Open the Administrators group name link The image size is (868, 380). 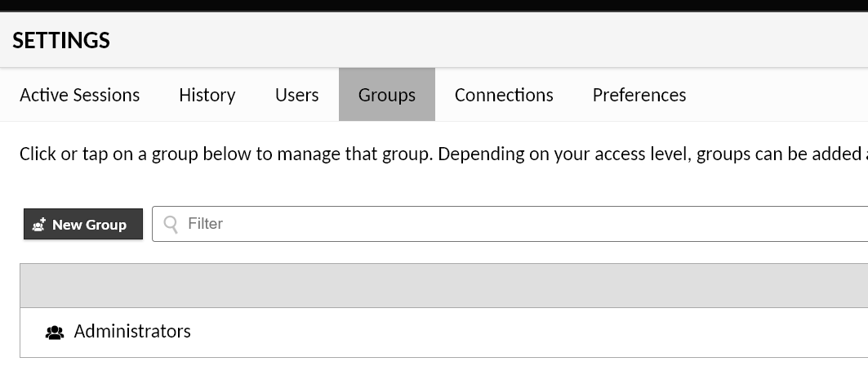132,331
